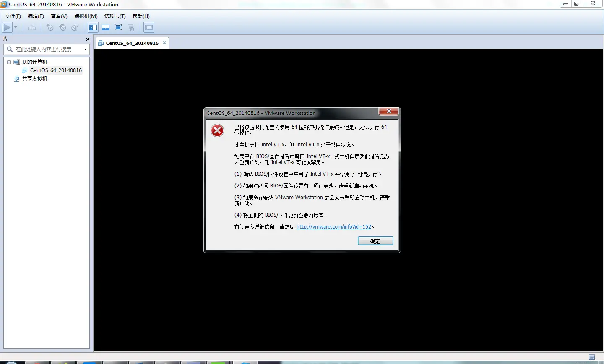Open the 编辑(E) menu

[x=36, y=16]
